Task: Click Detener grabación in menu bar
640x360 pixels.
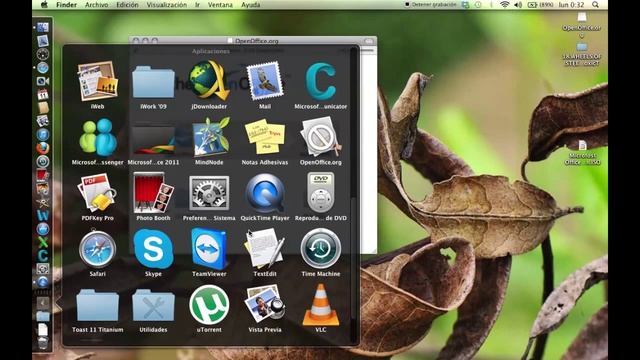Action: [430, 4]
